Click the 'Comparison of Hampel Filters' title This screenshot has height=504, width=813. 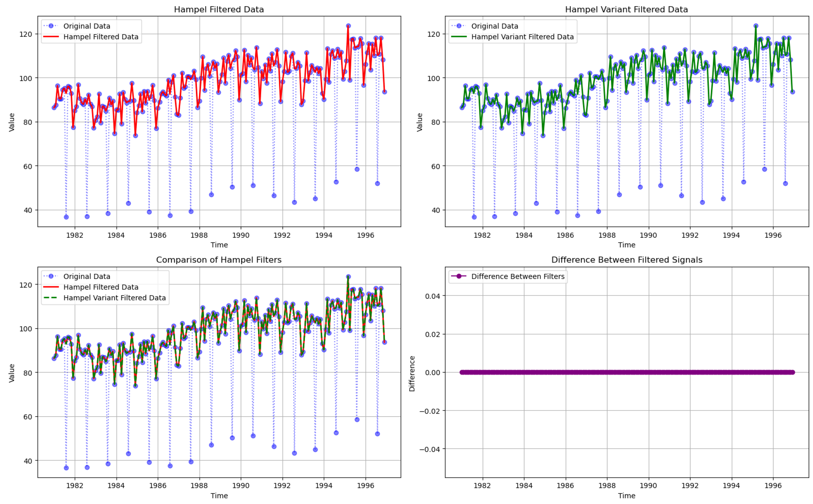(219, 260)
